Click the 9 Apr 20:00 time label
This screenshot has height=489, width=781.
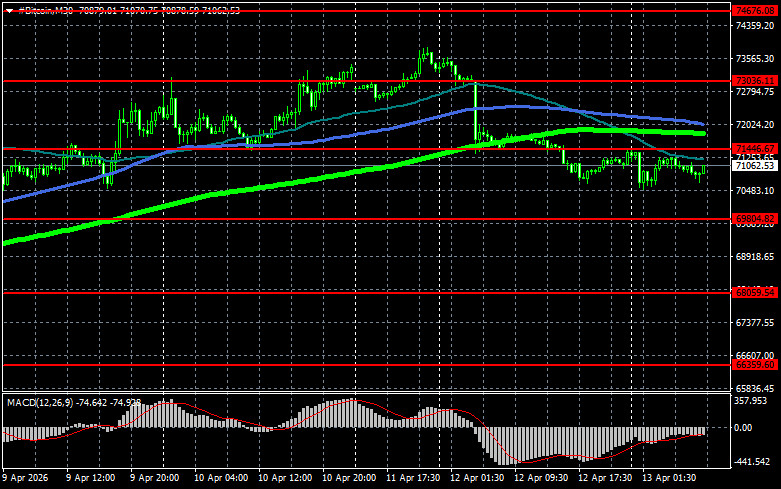click(154, 478)
